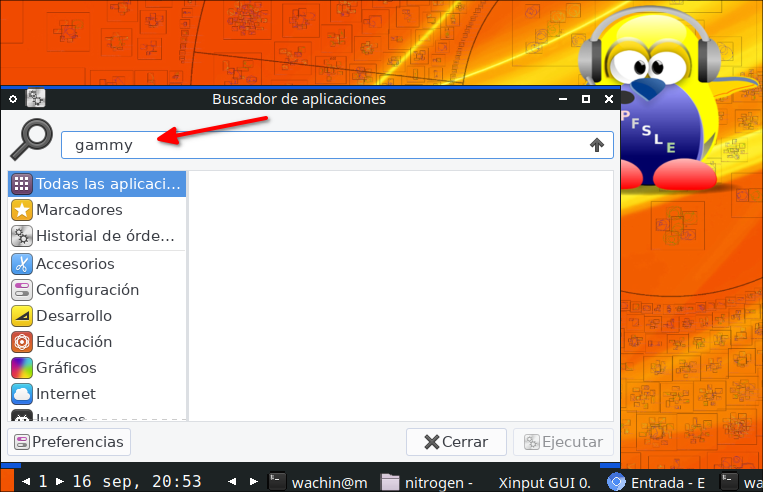Click the Accesorios scissors icon

pos(22,264)
